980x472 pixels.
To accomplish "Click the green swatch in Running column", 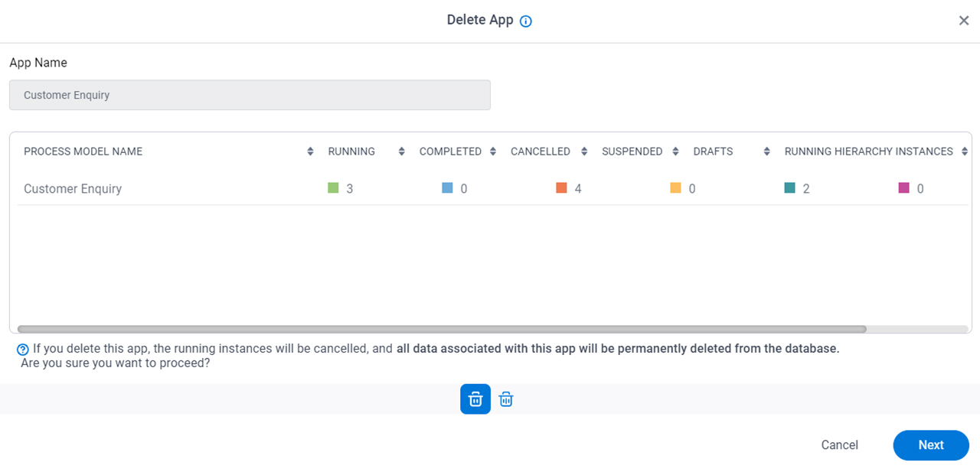I will [x=333, y=187].
